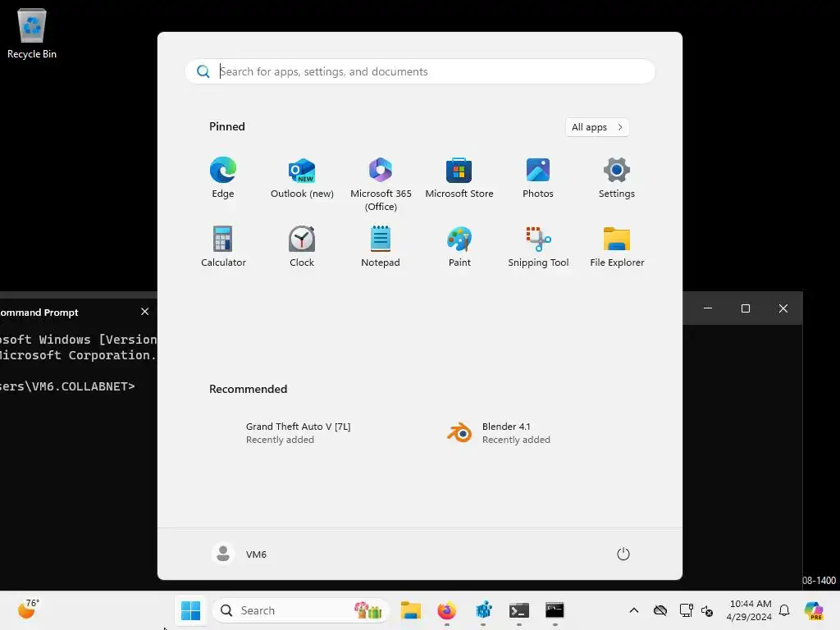Open the VM6 user account menu
Image resolution: width=840 pixels, height=630 pixels.
click(239, 554)
